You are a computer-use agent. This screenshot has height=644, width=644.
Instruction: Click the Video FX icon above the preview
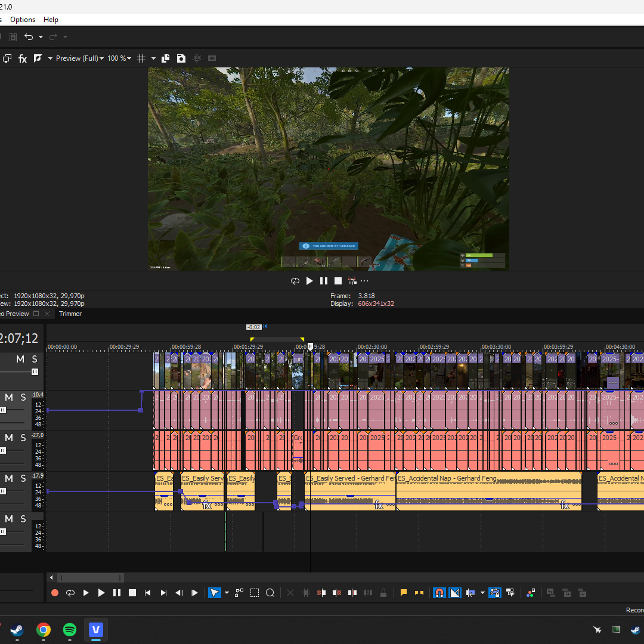(x=23, y=58)
